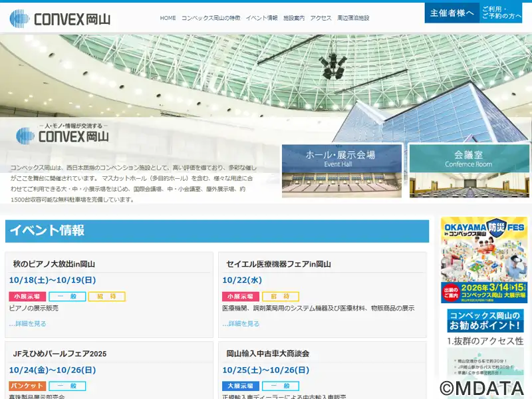The width and height of the screenshot is (532, 399).
Task: Click バンケット tag on パールフェア event
Action: click(x=27, y=386)
